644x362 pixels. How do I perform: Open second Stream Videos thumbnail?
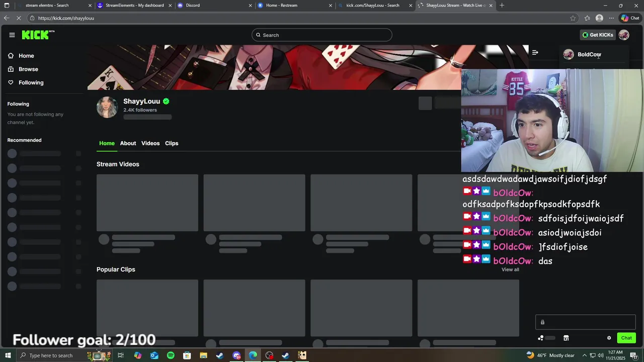pos(254,203)
